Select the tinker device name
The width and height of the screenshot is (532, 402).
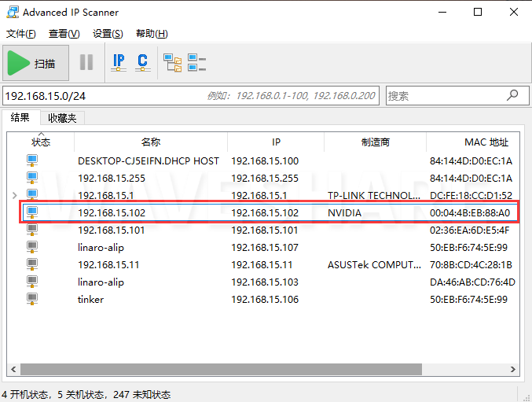(90, 300)
